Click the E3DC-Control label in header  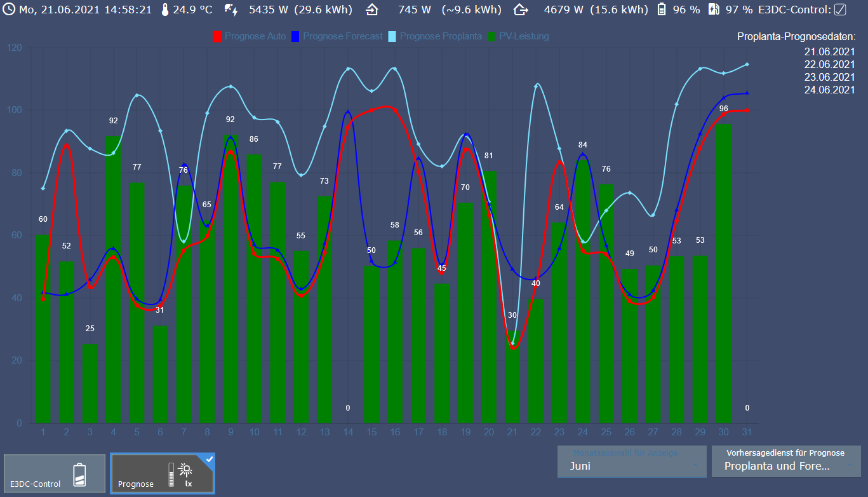click(x=794, y=10)
